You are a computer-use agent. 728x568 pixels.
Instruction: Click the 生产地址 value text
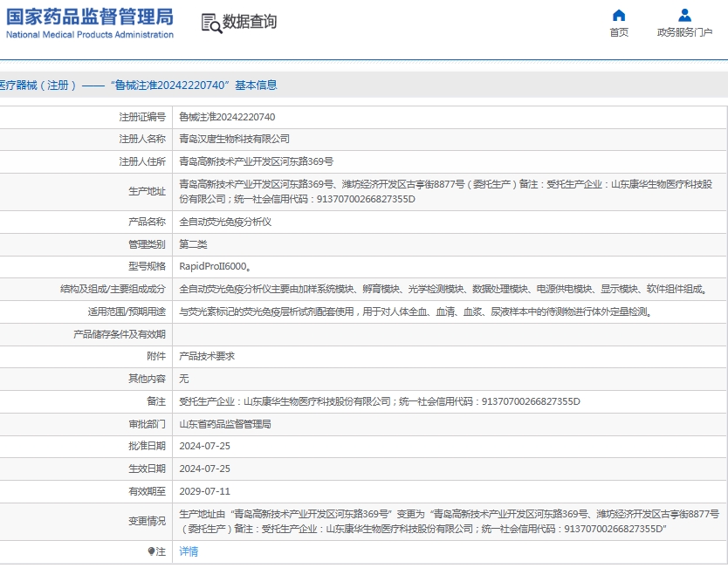coord(446,192)
